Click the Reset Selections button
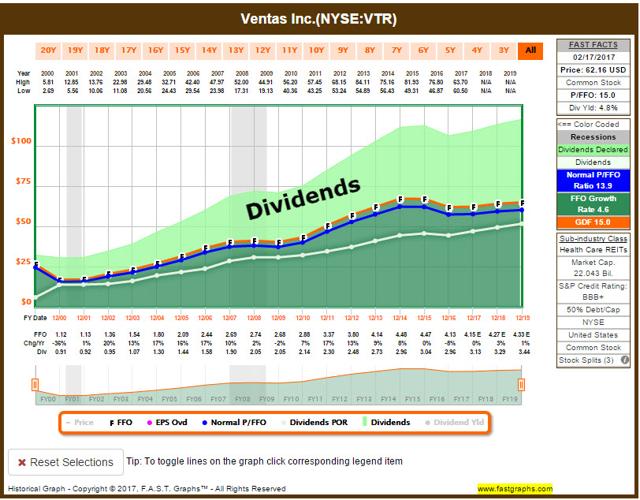Screen dimensions: 640x500 tap(66, 462)
